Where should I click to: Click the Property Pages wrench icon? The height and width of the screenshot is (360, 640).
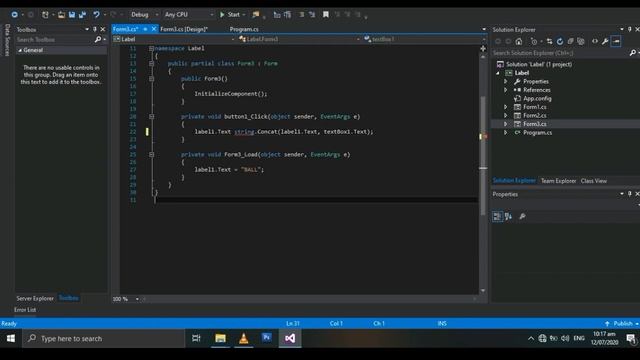[522, 217]
